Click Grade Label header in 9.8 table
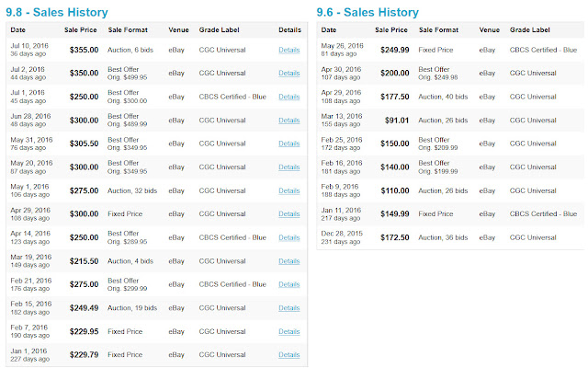 pyautogui.click(x=219, y=30)
